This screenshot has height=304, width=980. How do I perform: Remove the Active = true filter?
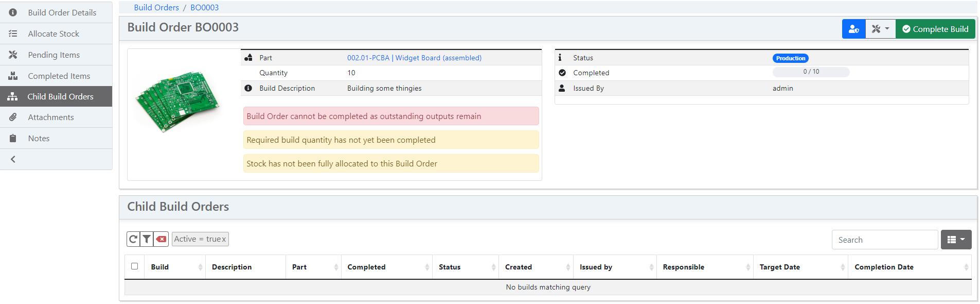point(223,239)
